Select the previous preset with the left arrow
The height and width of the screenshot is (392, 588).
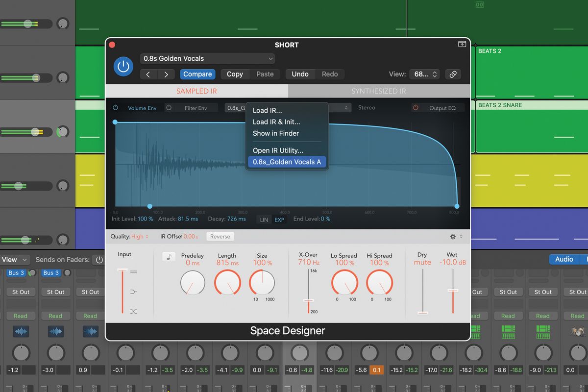coord(148,74)
